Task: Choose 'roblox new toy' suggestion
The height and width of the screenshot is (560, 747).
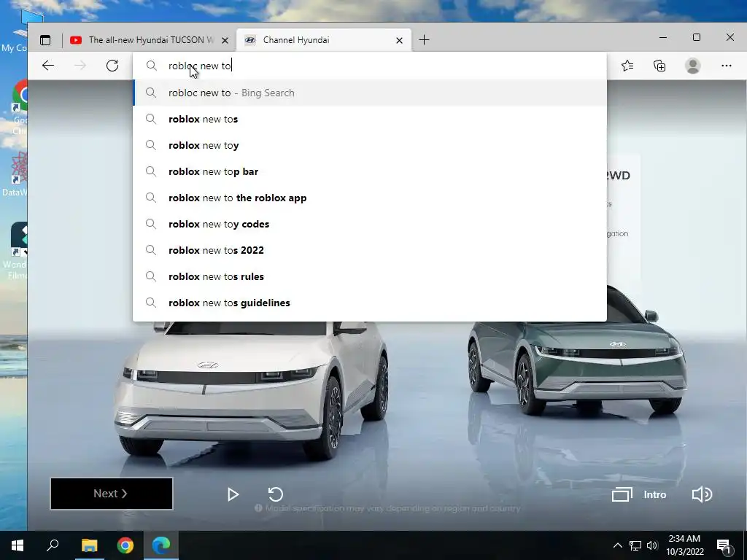Action: click(x=370, y=145)
